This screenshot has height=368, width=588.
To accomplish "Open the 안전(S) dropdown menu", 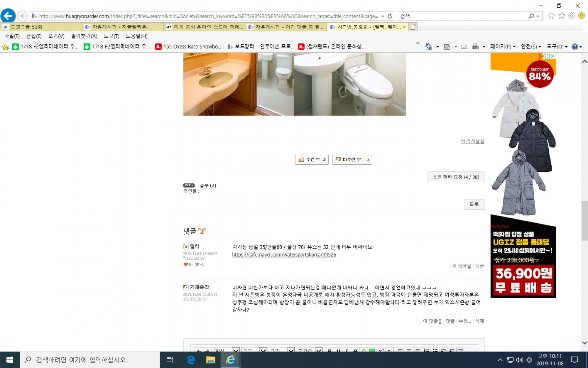I will point(531,47).
